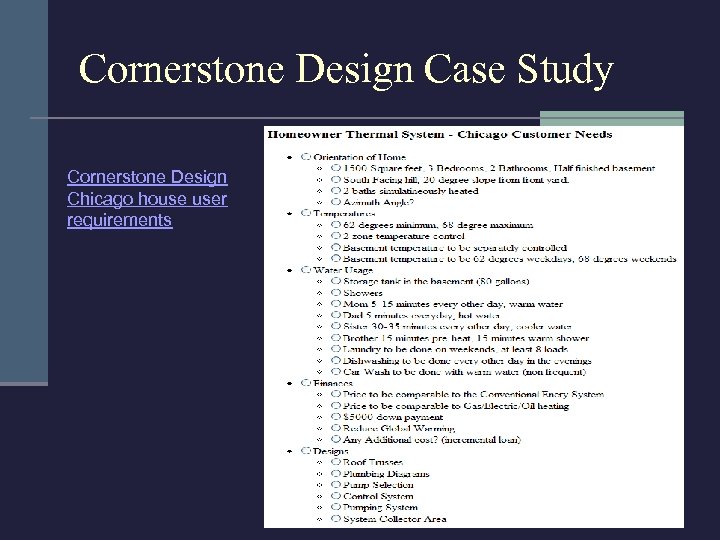The image size is (720, 540).
Task: Select the circle beside 'Orientation of Home'
Action: click(x=306, y=157)
